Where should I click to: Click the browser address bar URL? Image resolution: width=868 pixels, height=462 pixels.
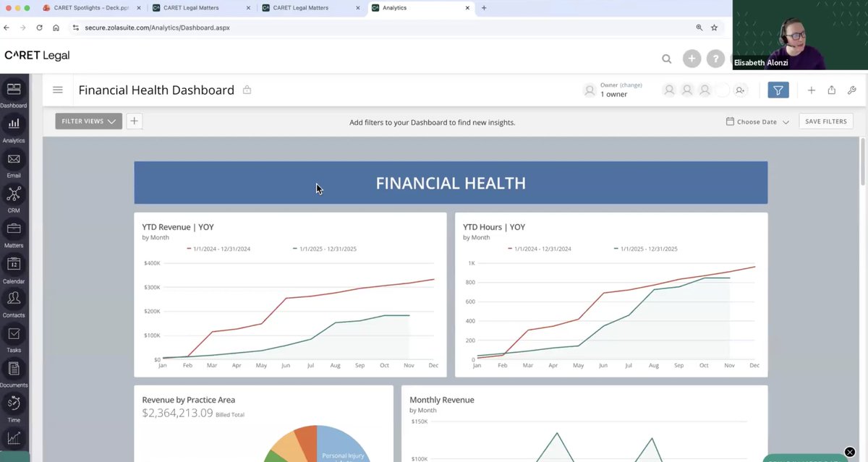pyautogui.click(x=157, y=27)
